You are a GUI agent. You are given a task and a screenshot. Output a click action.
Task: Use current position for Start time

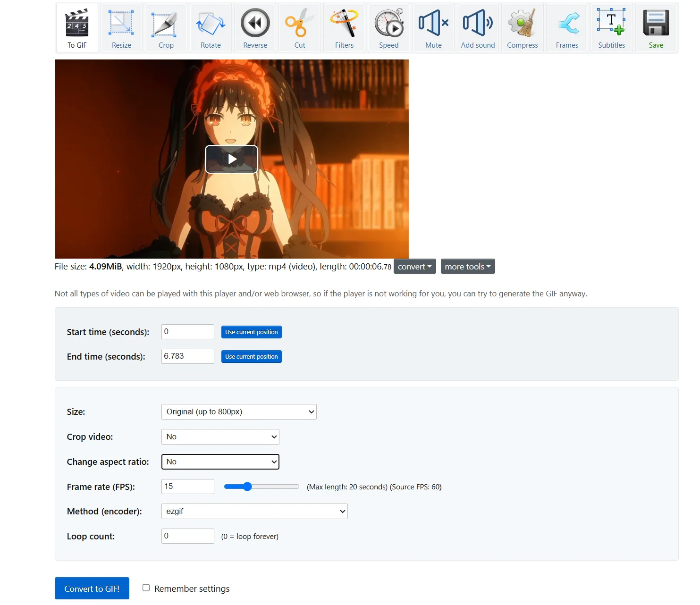pyautogui.click(x=252, y=332)
